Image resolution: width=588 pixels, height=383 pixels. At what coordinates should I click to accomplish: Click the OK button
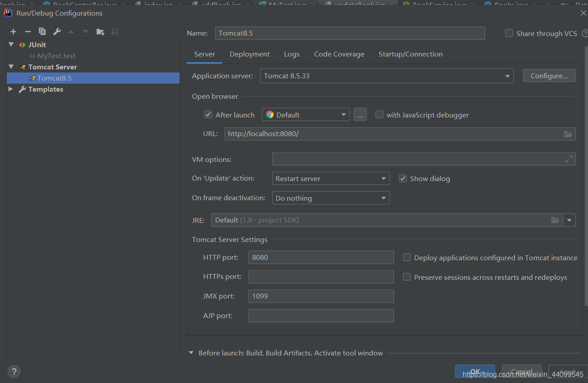[x=475, y=372]
